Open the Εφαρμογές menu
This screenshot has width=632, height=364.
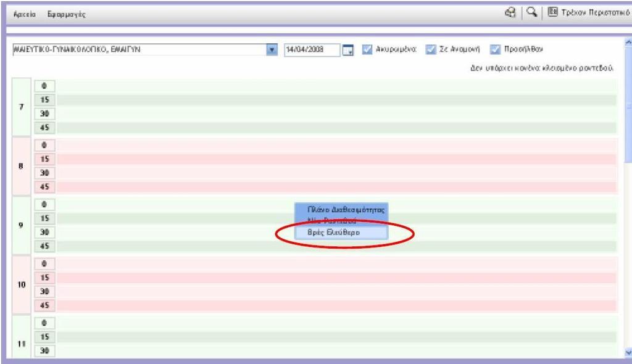[x=66, y=14]
